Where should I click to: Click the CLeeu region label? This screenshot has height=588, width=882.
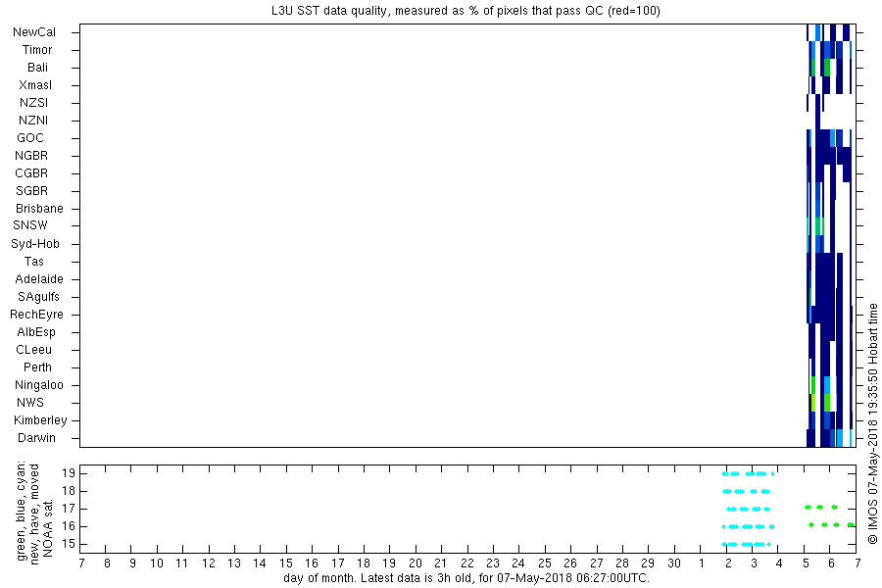pyautogui.click(x=33, y=350)
